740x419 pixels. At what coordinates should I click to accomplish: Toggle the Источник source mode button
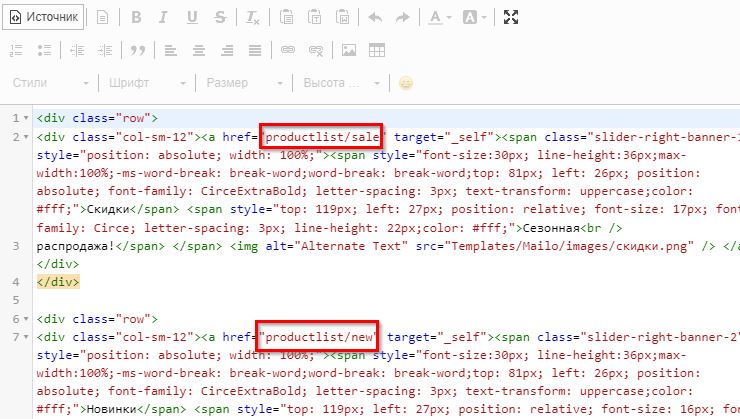point(43,17)
